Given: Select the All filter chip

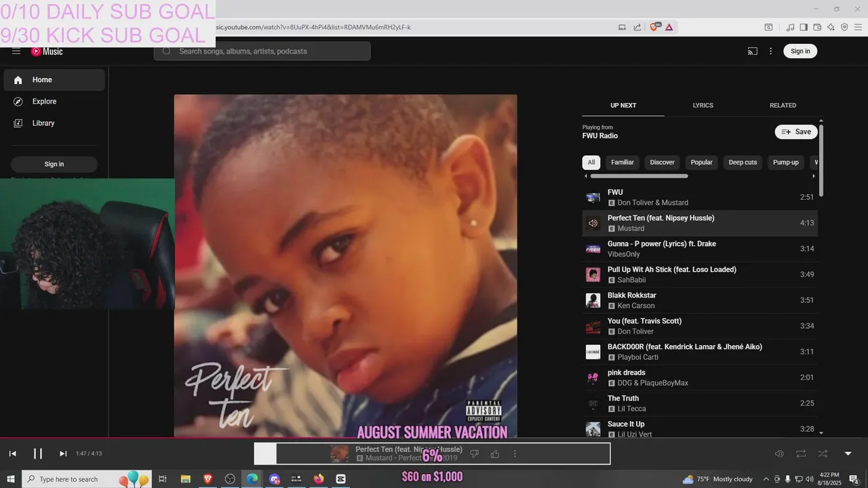Looking at the screenshot, I should tap(591, 162).
